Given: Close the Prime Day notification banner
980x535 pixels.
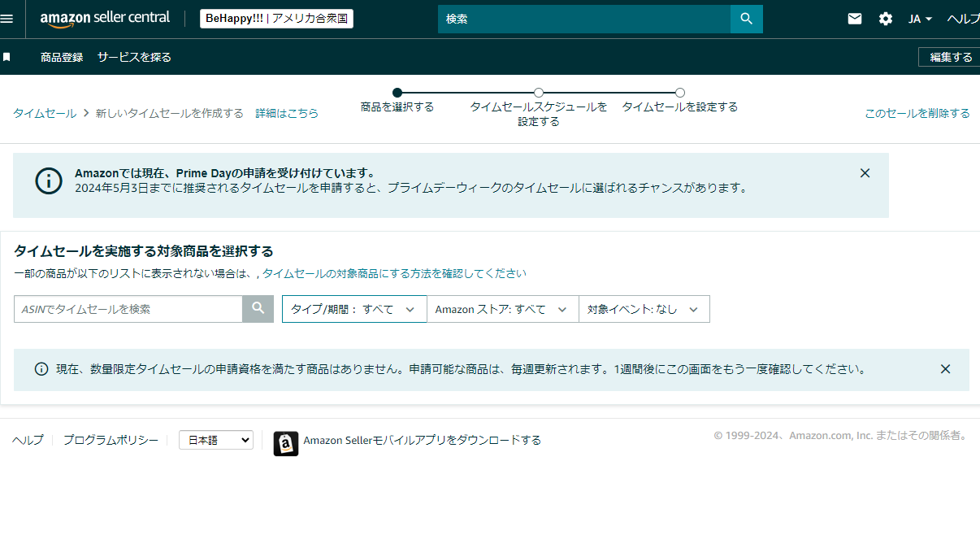Looking at the screenshot, I should click(x=865, y=172).
